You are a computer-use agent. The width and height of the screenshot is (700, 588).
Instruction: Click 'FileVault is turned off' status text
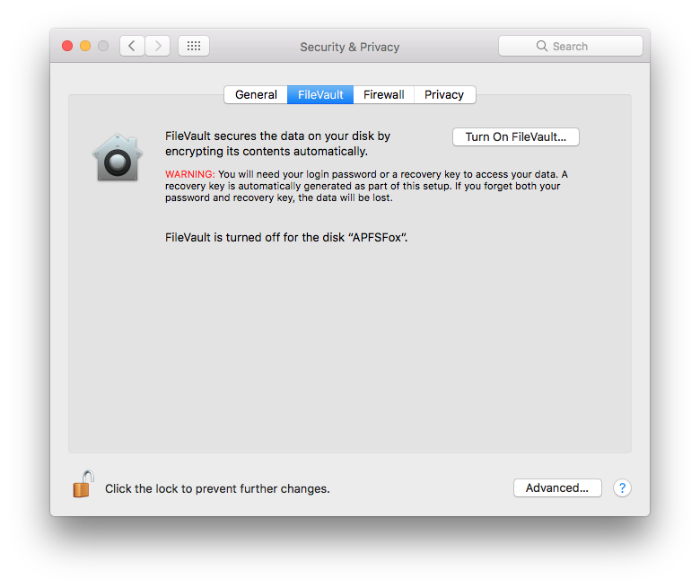click(x=286, y=238)
